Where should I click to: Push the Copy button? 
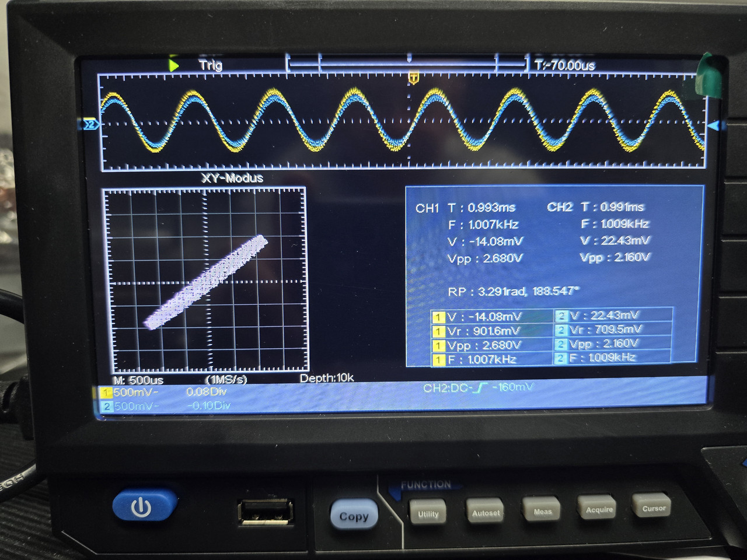coord(354,516)
